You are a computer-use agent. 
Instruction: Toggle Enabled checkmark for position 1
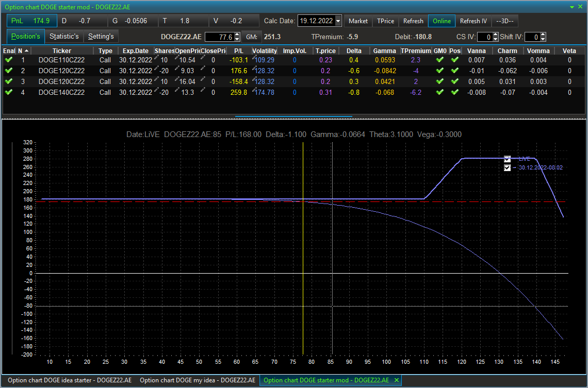click(9, 60)
